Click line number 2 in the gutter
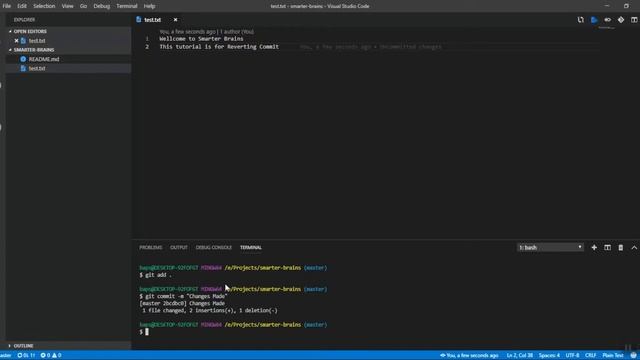640x360 pixels. click(147, 47)
